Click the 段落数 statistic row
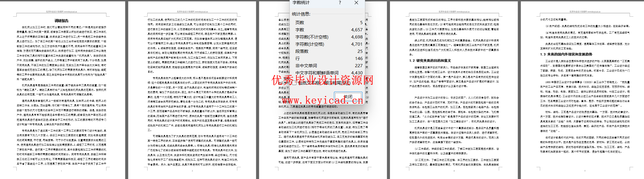 click(x=328, y=51)
